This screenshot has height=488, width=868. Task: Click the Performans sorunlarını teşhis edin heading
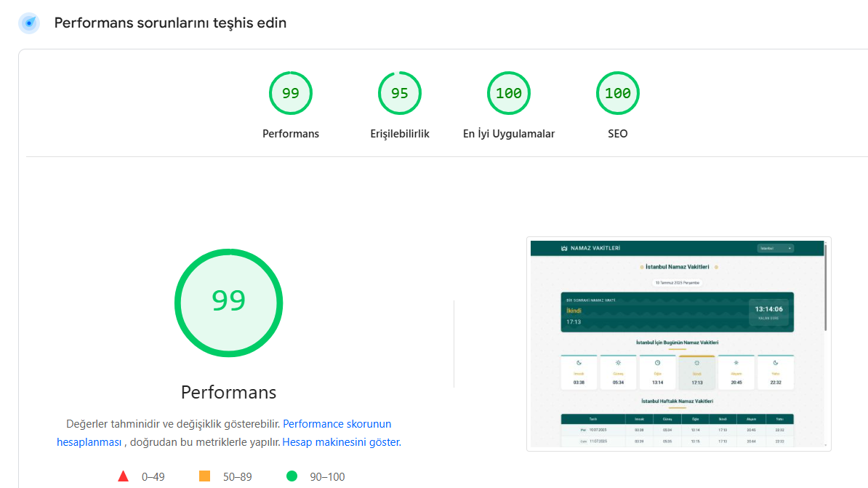[170, 23]
